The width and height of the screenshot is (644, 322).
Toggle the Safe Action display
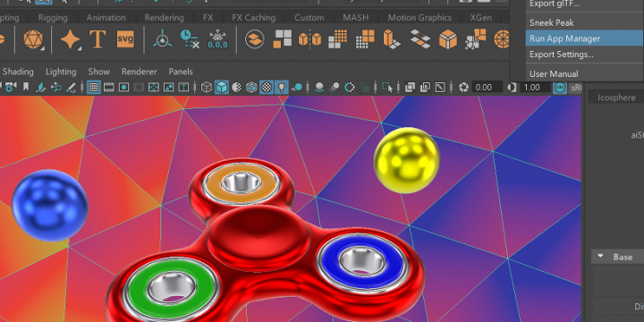point(154,87)
